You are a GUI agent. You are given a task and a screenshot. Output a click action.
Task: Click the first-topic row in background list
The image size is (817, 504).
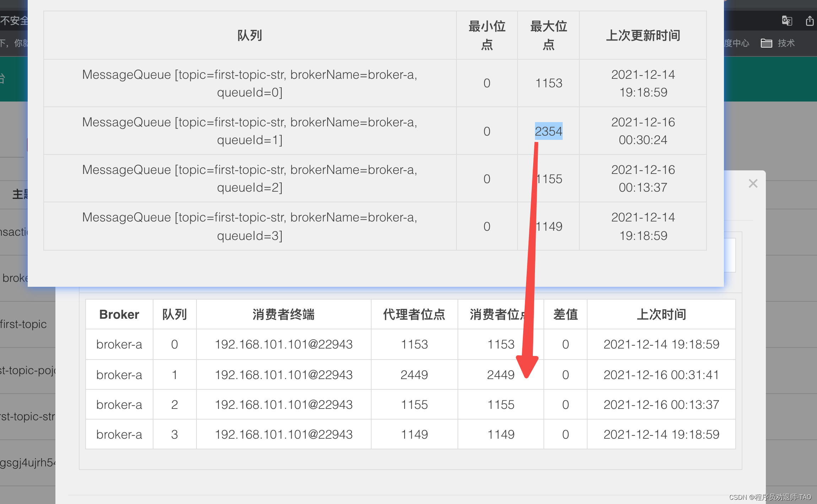pos(23,324)
